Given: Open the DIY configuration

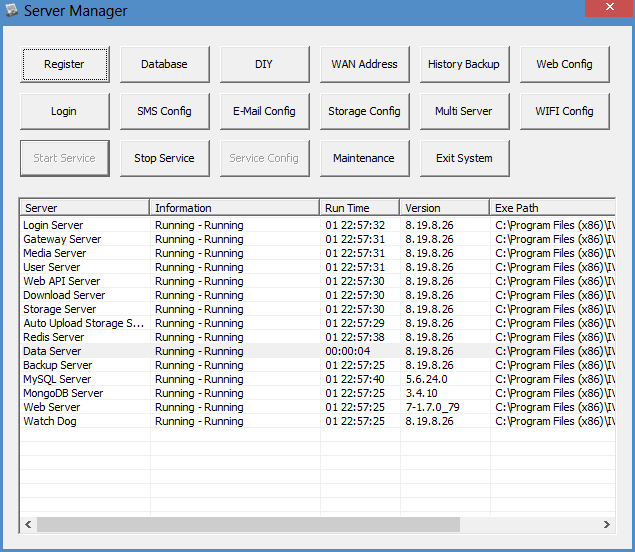Looking at the screenshot, I should pos(264,64).
